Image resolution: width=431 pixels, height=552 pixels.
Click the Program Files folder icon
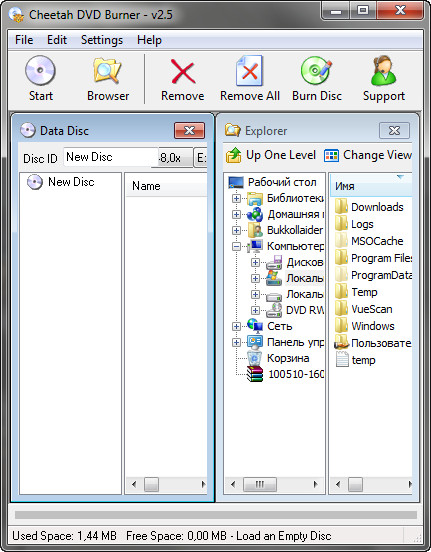pos(341,258)
